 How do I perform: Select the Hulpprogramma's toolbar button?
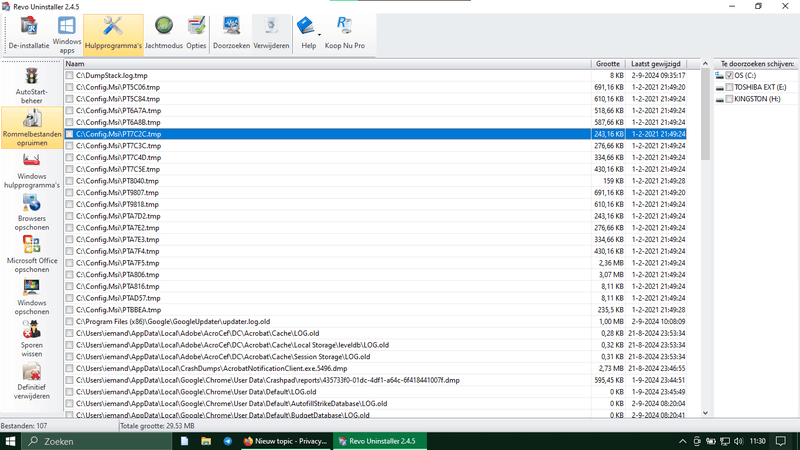[x=113, y=34]
